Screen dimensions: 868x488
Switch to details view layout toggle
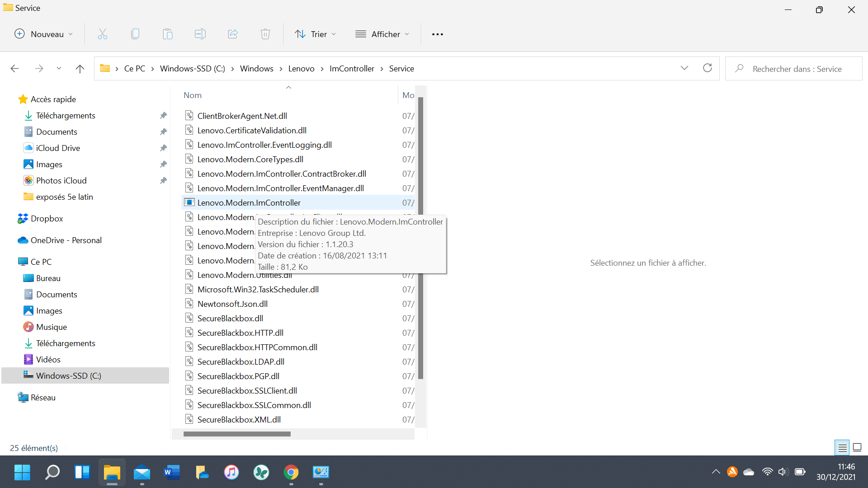tap(842, 448)
